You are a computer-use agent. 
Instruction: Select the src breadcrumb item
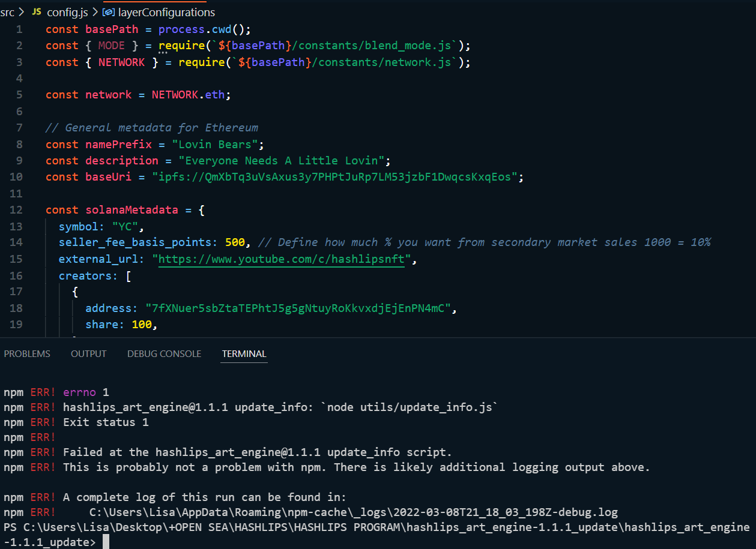tap(8, 11)
